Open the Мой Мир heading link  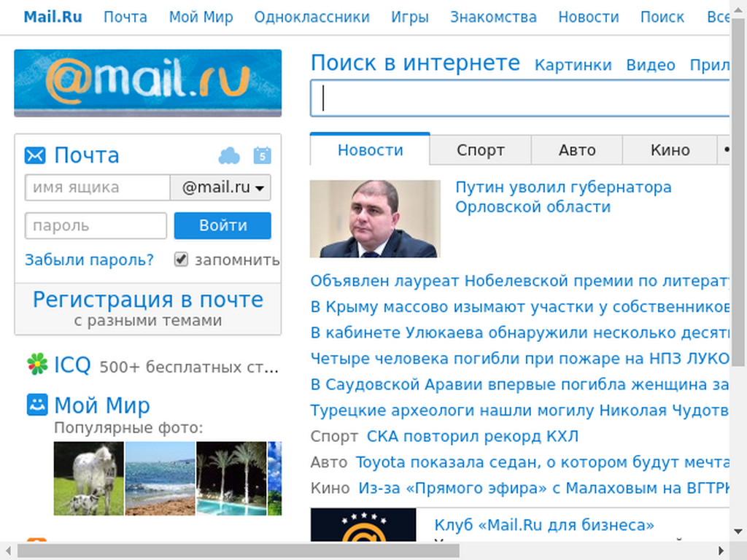click(x=102, y=405)
